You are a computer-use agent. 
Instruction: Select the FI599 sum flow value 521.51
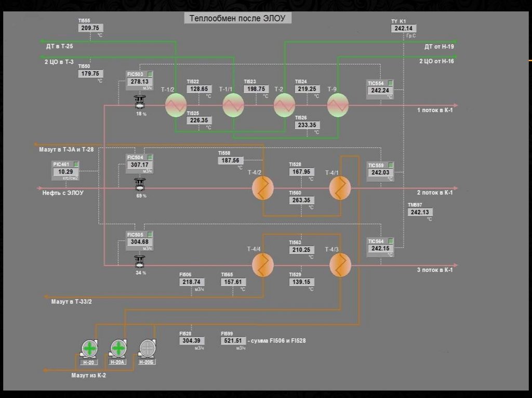click(x=233, y=341)
